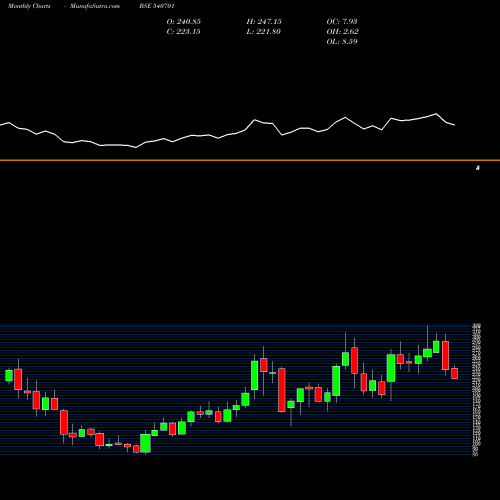This screenshot has height=500, width=500.
Task: Click the MunafaSutra.com label
Action: pos(95,6)
